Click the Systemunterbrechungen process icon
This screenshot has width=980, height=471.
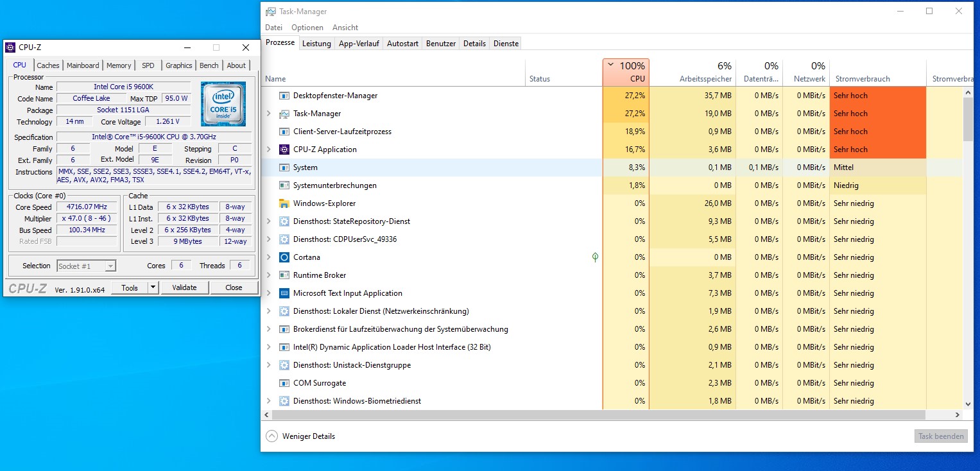[284, 185]
